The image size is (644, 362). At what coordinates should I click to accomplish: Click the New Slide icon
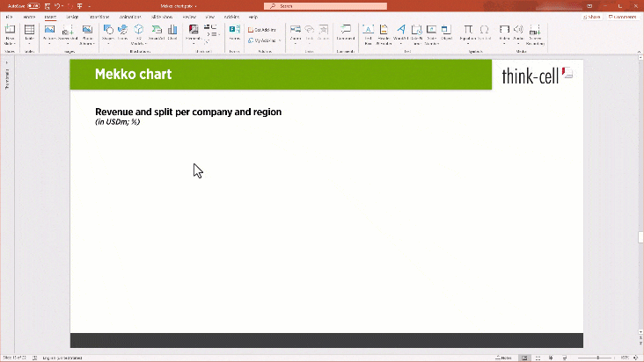tap(10, 31)
